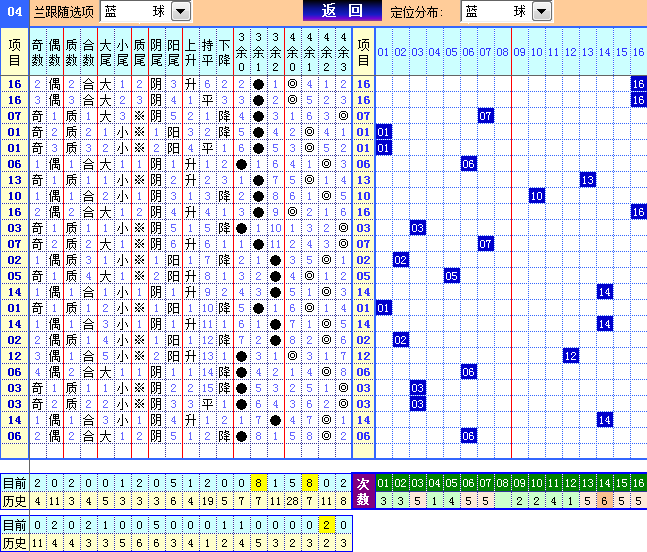
Task: Click the 04 label in top-left corner
Action: coord(14,11)
